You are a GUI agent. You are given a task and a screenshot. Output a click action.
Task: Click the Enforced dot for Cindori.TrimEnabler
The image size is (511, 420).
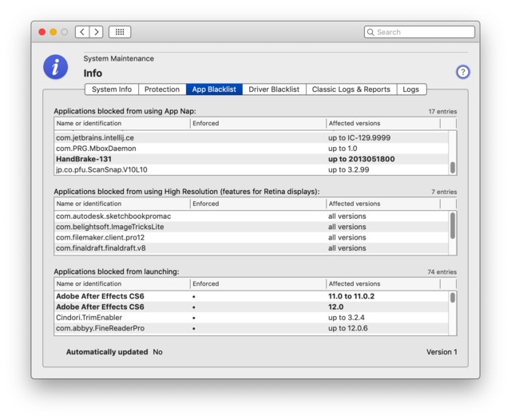point(194,318)
